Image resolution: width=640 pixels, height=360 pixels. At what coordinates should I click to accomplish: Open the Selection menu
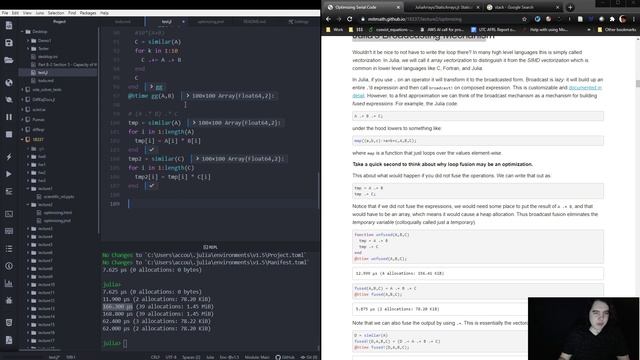pos(56,13)
